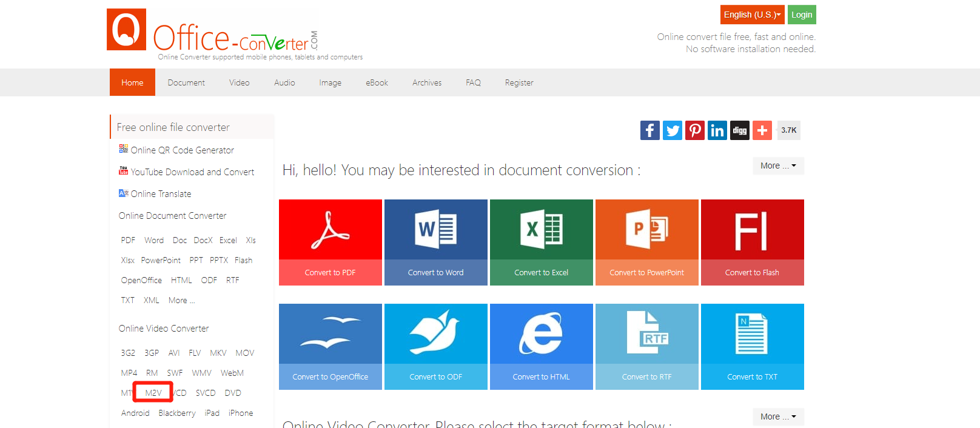This screenshot has height=428, width=980.
Task: Share the page on Facebook
Action: point(649,130)
